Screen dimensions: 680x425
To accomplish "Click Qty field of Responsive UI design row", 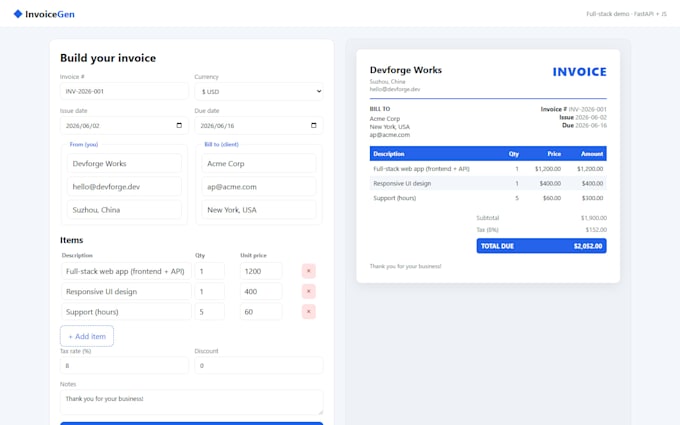I will [209, 291].
